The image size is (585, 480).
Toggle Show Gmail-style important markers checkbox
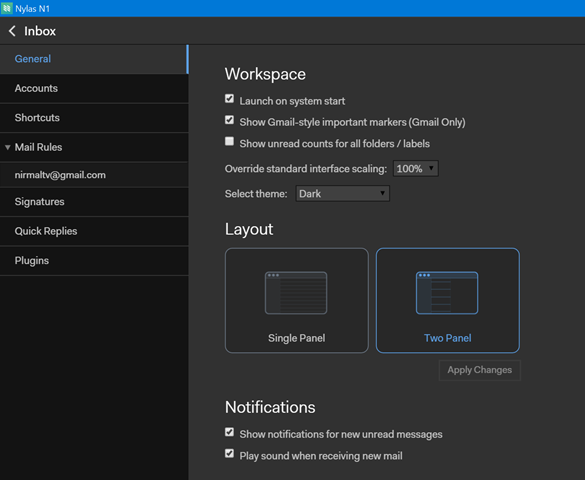coord(229,120)
